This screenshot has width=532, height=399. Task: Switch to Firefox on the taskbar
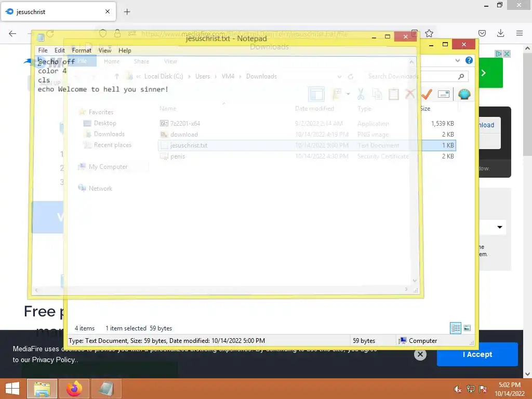click(x=74, y=389)
